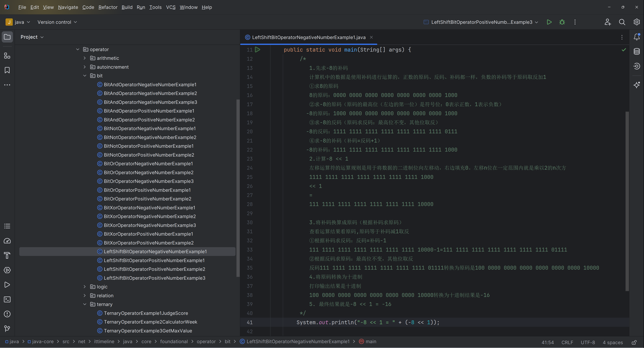Open the Notifications bell
The image size is (644, 348).
636,37
